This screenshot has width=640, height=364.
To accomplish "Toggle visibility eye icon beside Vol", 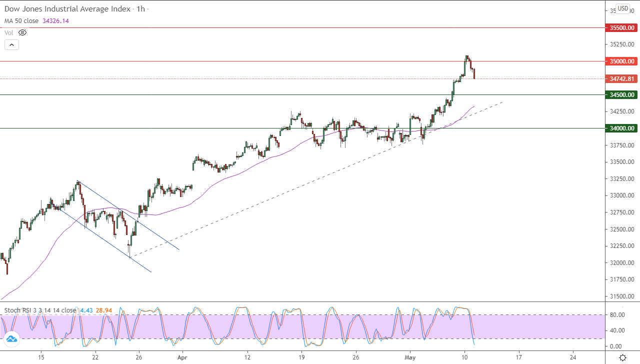I will [22, 32].
